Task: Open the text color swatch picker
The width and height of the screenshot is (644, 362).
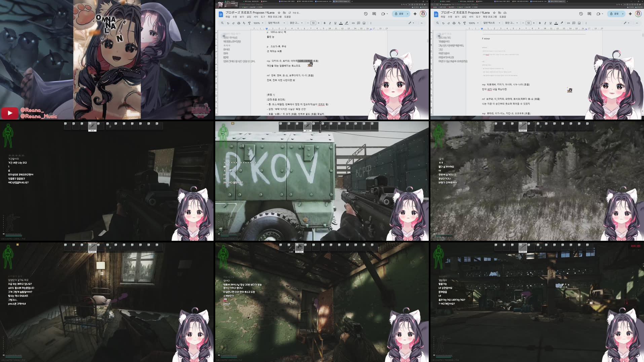Action: [x=340, y=23]
